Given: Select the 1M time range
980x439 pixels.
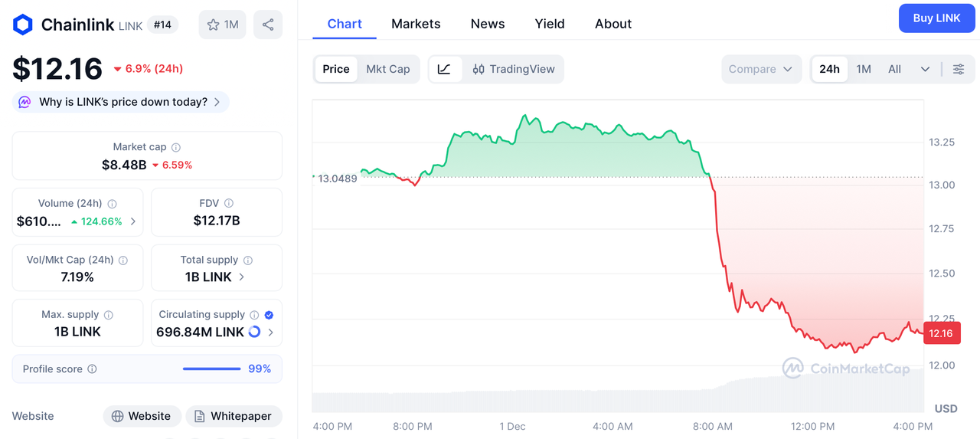Looking at the screenshot, I should coord(864,69).
